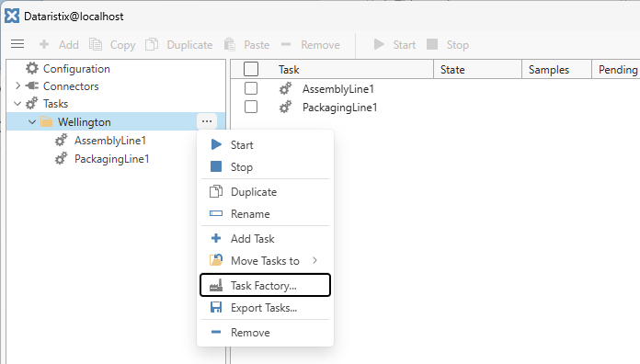Viewport: 640px width, 364px height.
Task: Click the Paste clipboard icon
Action: [230, 44]
